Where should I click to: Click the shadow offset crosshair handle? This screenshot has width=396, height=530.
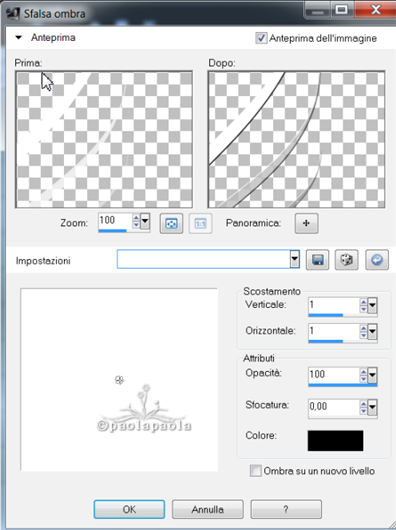click(119, 380)
